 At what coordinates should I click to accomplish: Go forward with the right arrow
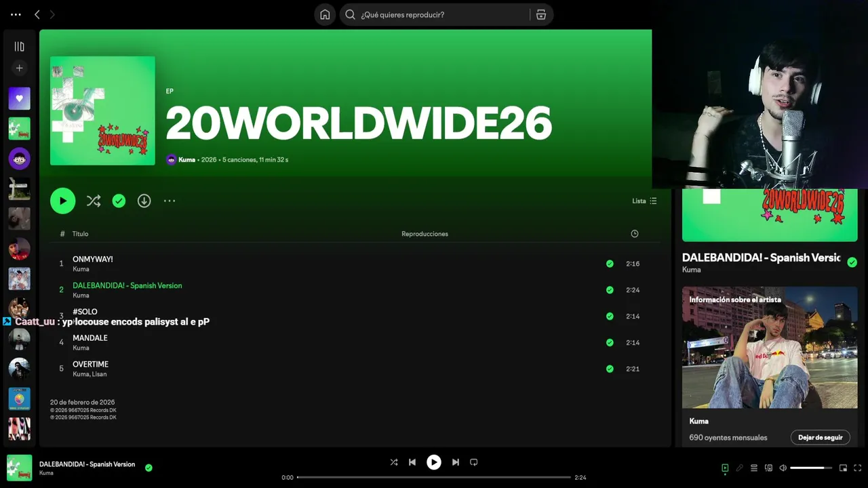[x=52, y=14]
